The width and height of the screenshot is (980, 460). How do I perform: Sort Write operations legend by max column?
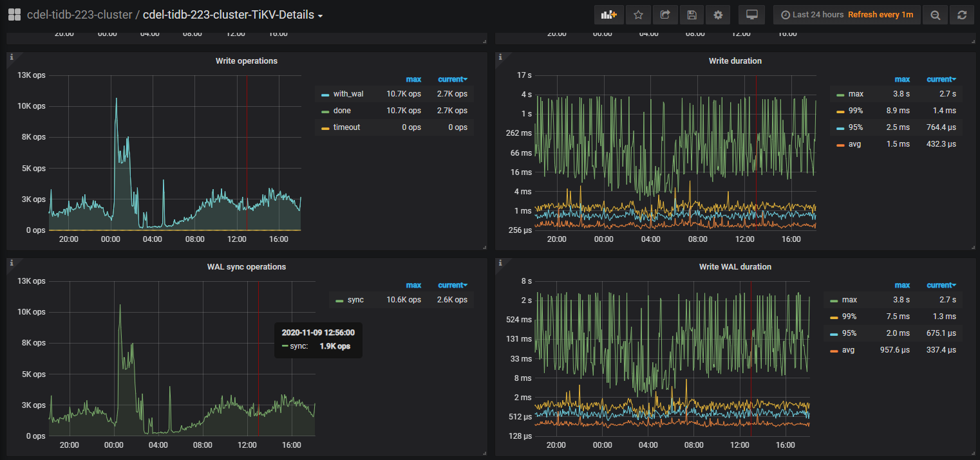[413, 79]
